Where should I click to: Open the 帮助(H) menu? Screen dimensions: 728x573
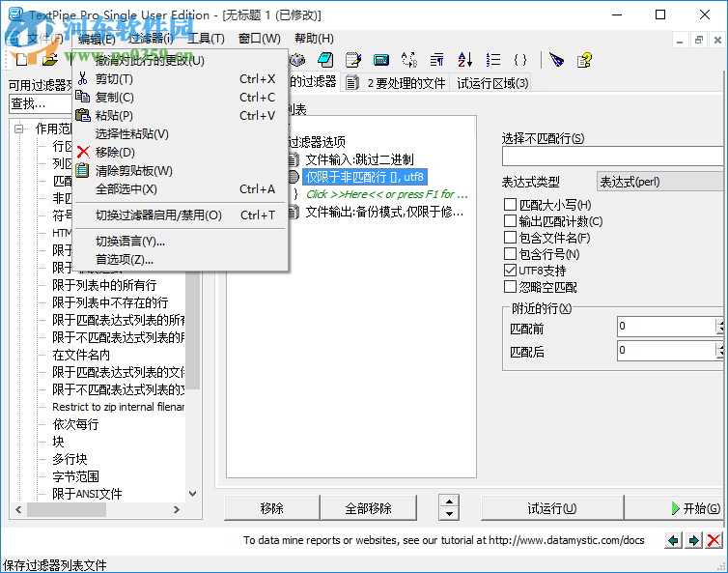314,39
